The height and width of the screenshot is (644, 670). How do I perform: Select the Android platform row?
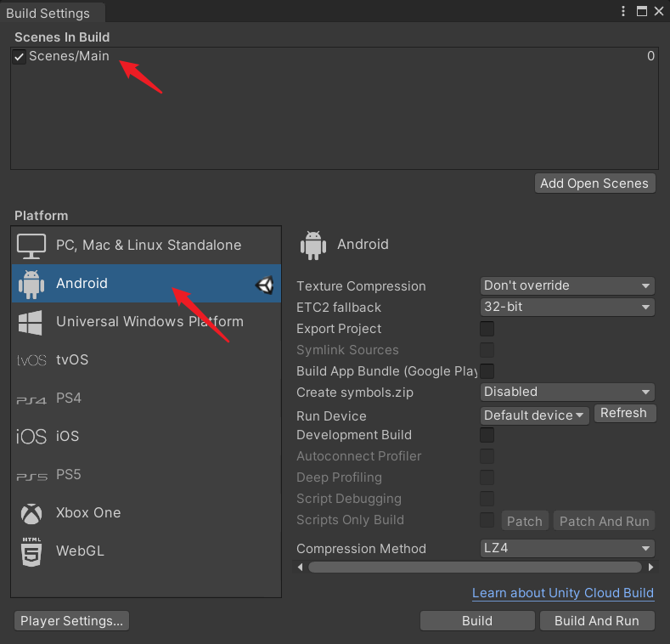pyautogui.click(x=146, y=284)
